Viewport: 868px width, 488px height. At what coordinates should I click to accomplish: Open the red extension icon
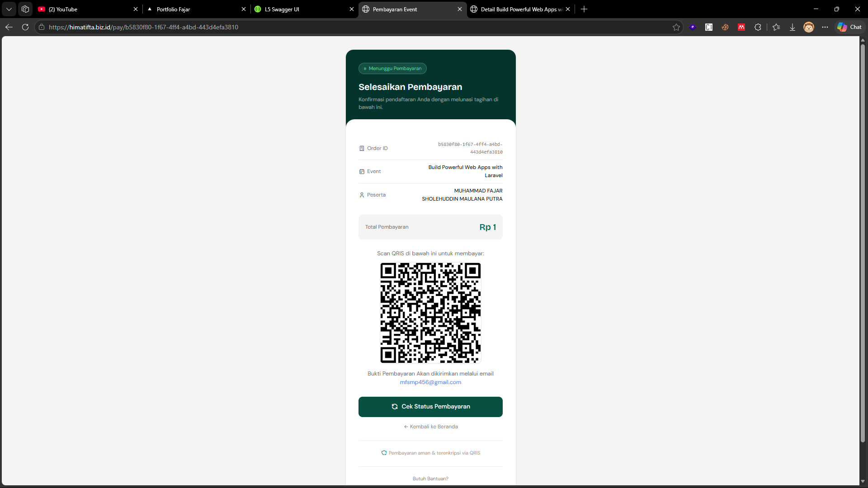tap(741, 27)
